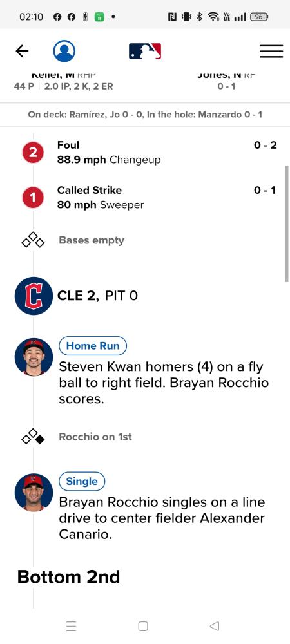
Task: Tap the MLB logo
Action: pos(145,52)
